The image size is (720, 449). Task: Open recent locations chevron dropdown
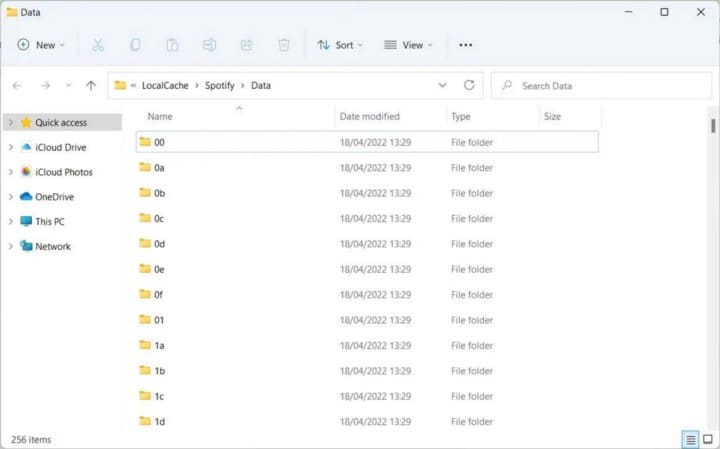[x=68, y=85]
